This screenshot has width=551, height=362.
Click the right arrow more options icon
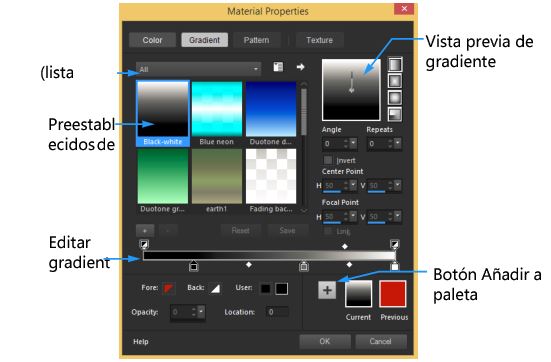(300, 67)
